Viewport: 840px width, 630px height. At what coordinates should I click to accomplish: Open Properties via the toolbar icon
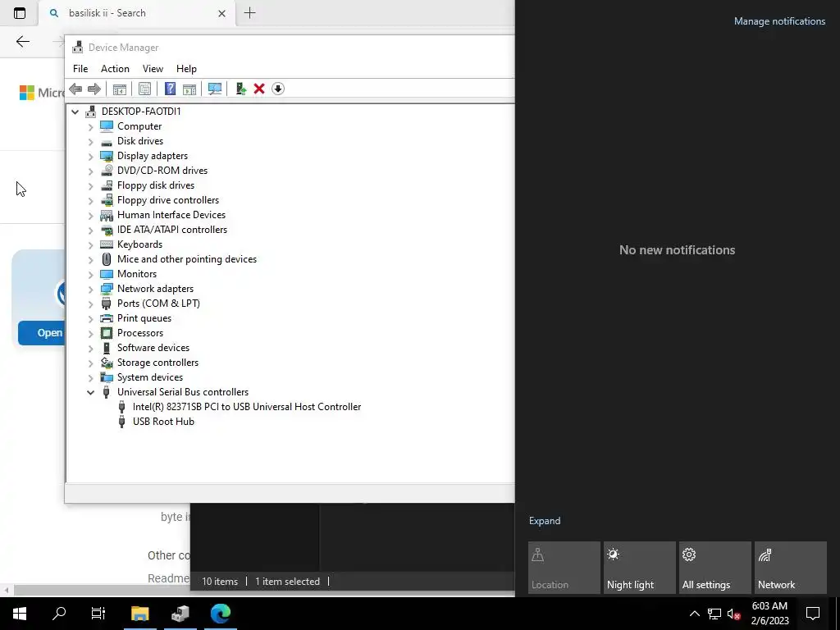click(144, 89)
